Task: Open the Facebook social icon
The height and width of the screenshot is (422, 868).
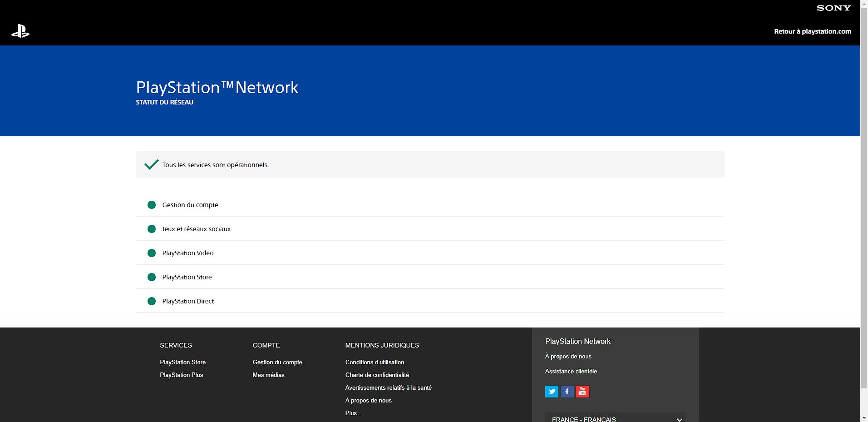Action: click(567, 391)
